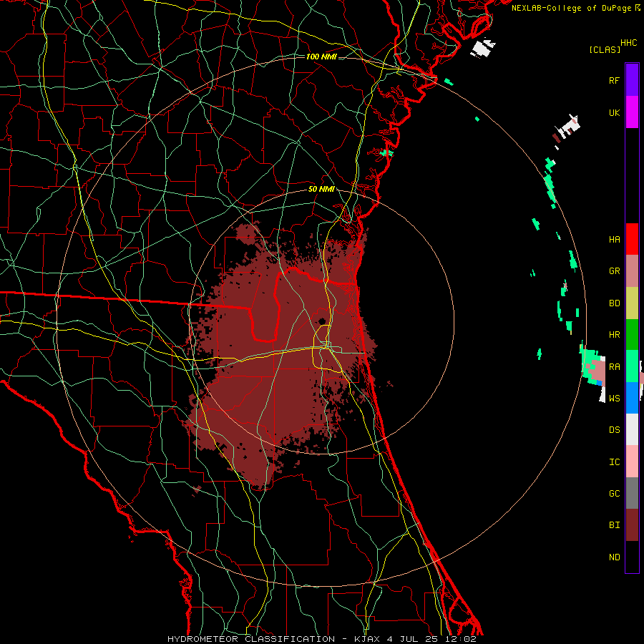Click the BI brown legend swatch
Screen dimensions: 644x644
point(632,525)
